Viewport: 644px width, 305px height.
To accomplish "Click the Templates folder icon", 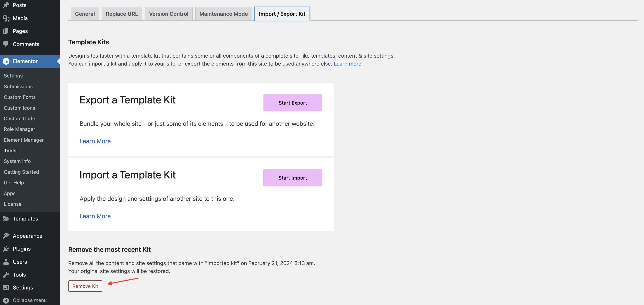I will (x=6, y=219).
